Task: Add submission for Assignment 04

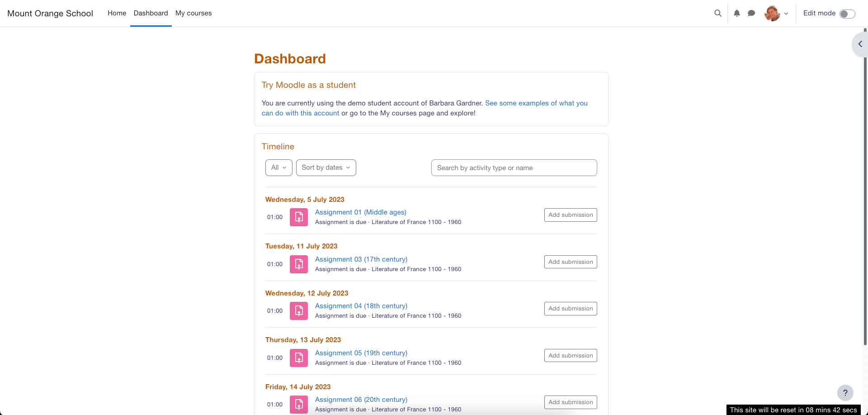Action: click(x=571, y=309)
